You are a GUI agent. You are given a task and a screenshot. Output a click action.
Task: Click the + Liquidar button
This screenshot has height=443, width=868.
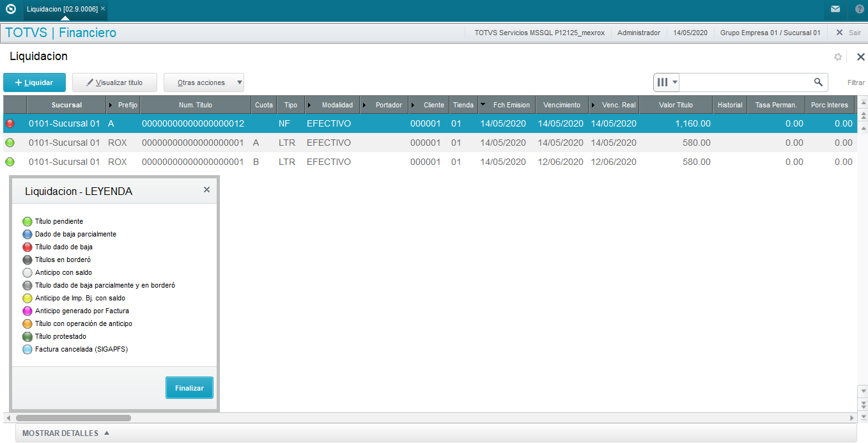(x=35, y=82)
